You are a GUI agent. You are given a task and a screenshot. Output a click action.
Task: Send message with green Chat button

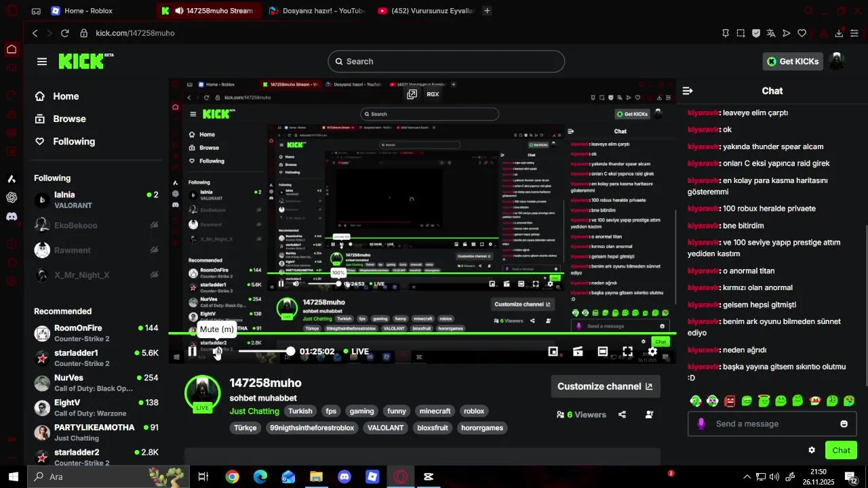coord(841,450)
